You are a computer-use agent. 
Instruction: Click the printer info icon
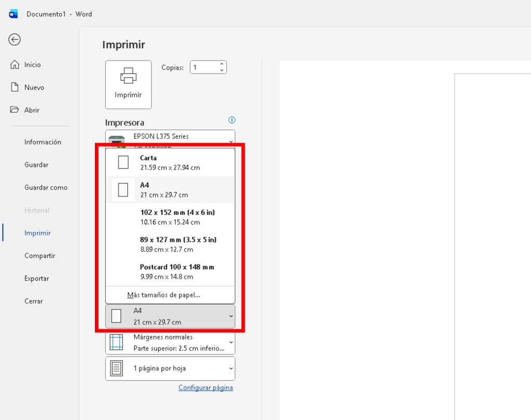(232, 120)
